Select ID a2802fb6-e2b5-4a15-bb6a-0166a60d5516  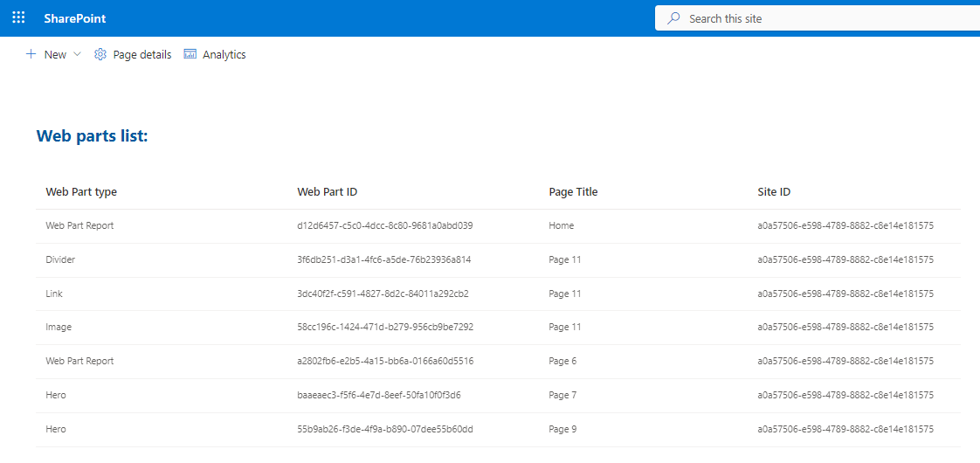point(386,361)
